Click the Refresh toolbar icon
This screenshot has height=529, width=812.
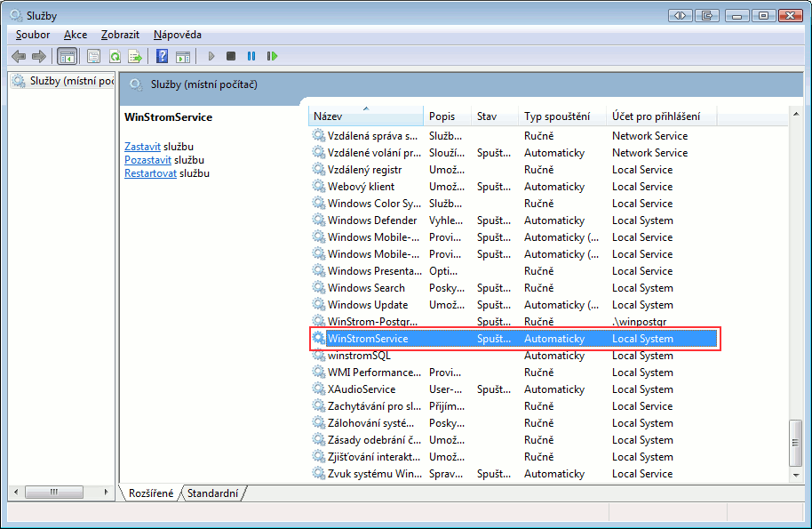[x=115, y=56]
